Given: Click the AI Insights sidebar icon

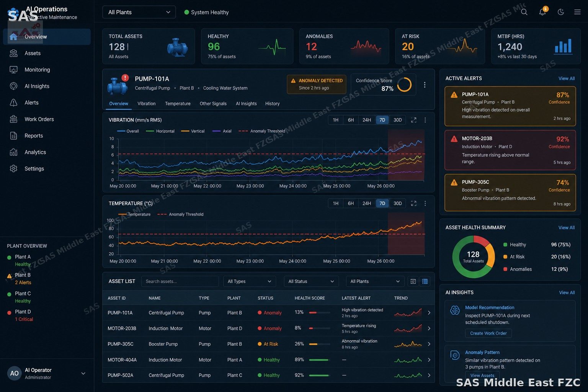Looking at the screenshot, I should coord(13,86).
